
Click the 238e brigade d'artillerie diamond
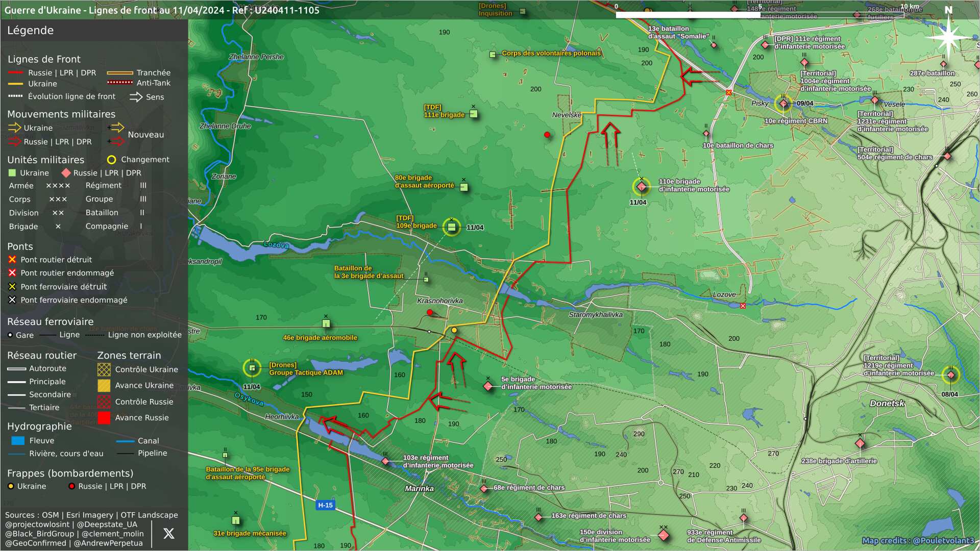[860, 443]
